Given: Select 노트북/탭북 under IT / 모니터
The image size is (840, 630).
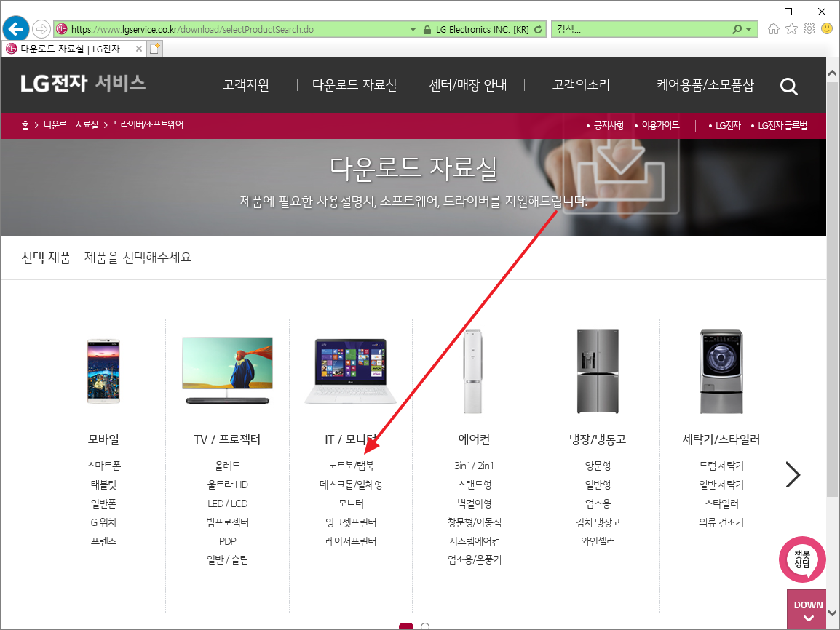Looking at the screenshot, I should pos(351,466).
